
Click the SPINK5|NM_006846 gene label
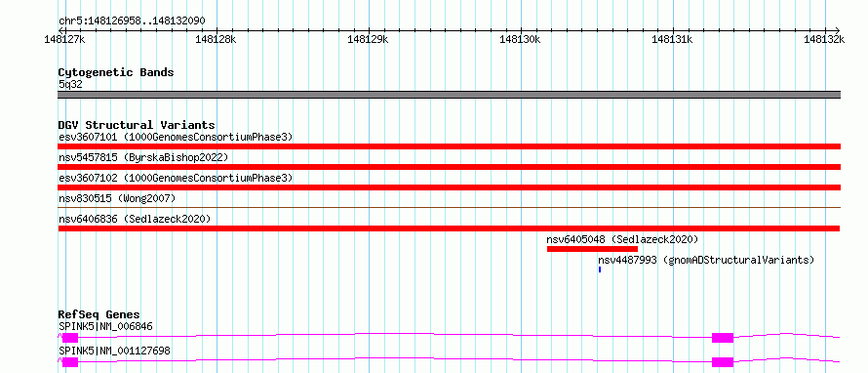pos(105,326)
